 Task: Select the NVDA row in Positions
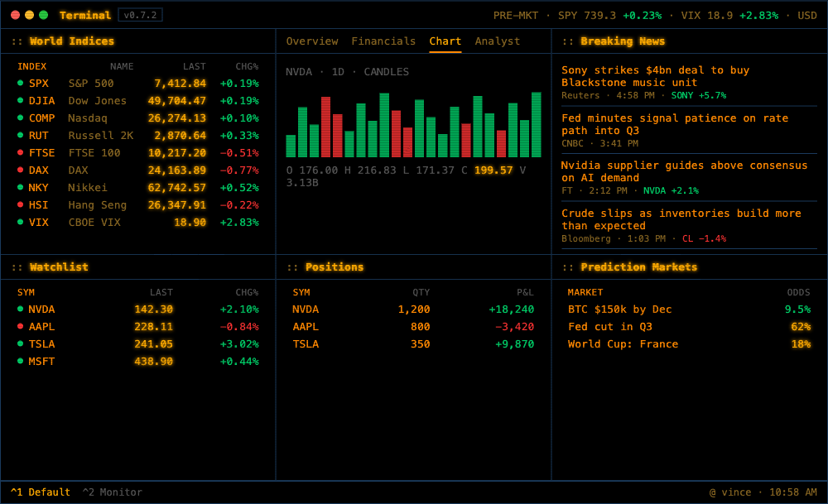click(x=413, y=310)
